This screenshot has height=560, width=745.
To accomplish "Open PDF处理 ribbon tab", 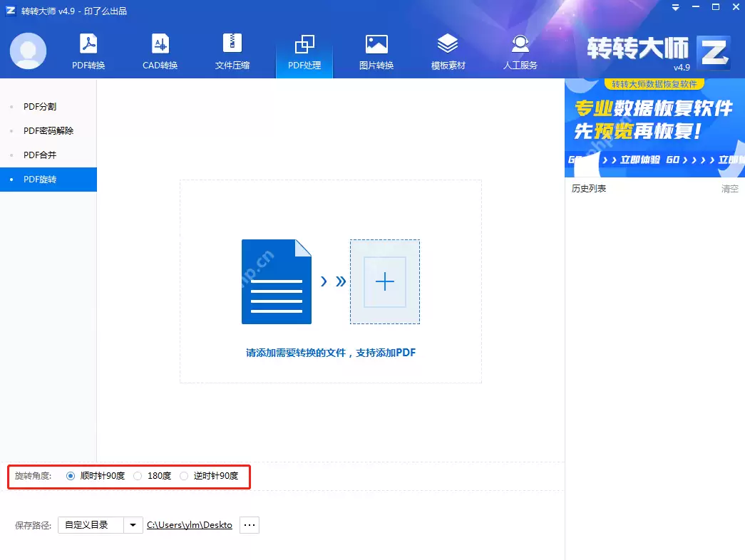I will coord(304,50).
